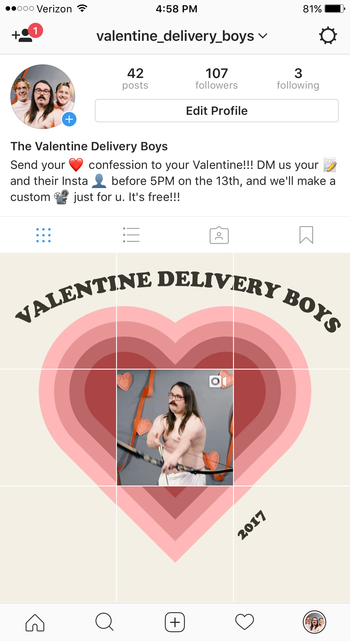Tap the large profile picture
The height and width of the screenshot is (644, 350).
pos(43,97)
